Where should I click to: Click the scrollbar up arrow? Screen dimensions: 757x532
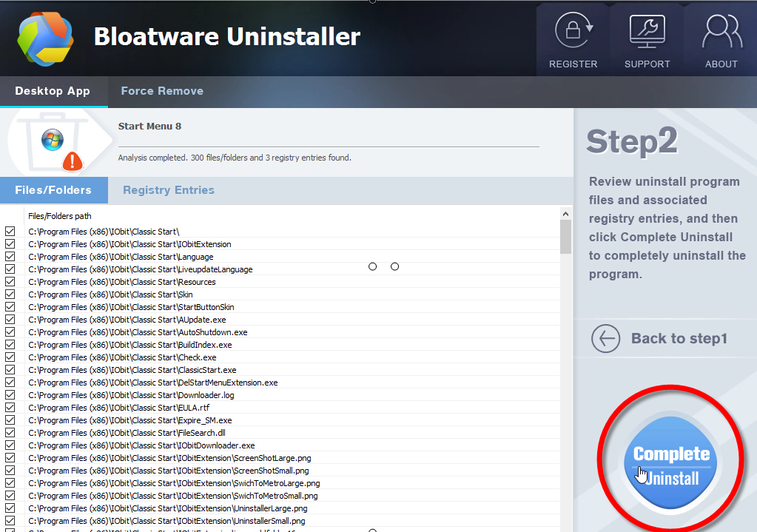point(565,213)
